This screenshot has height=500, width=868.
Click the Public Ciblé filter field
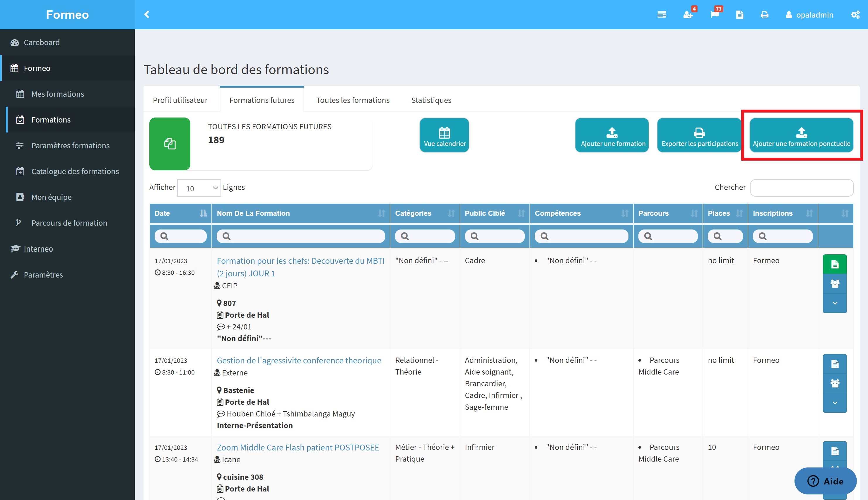(494, 236)
